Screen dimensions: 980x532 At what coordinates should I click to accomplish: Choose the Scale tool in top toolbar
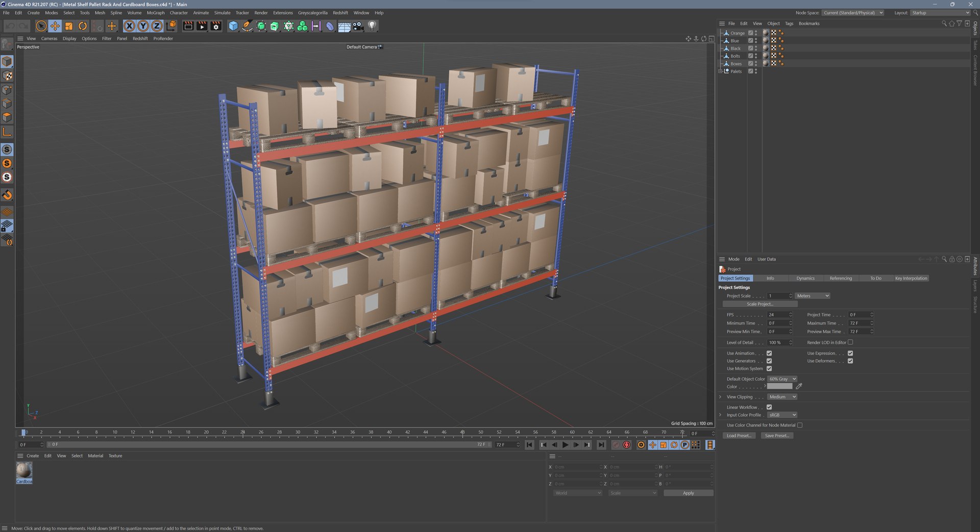coord(69,26)
